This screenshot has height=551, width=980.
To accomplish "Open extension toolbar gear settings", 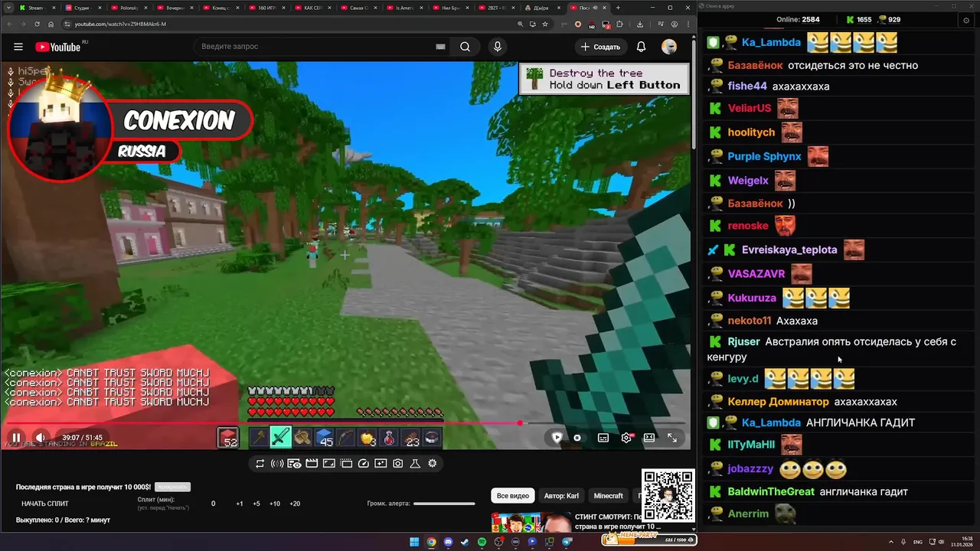I will tap(433, 464).
